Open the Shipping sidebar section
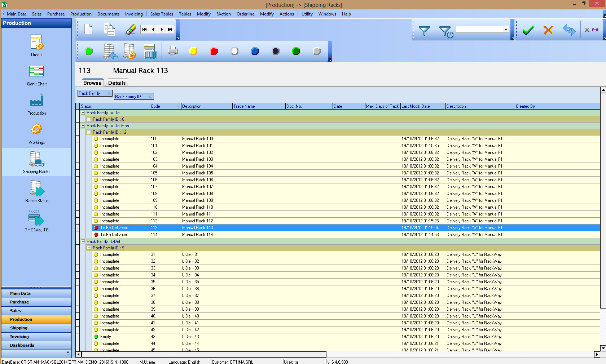606x364 pixels. tap(36, 328)
